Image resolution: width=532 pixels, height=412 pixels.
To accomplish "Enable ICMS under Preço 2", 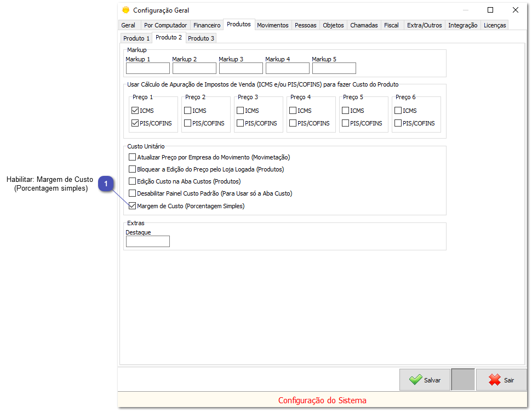I will pyautogui.click(x=187, y=110).
